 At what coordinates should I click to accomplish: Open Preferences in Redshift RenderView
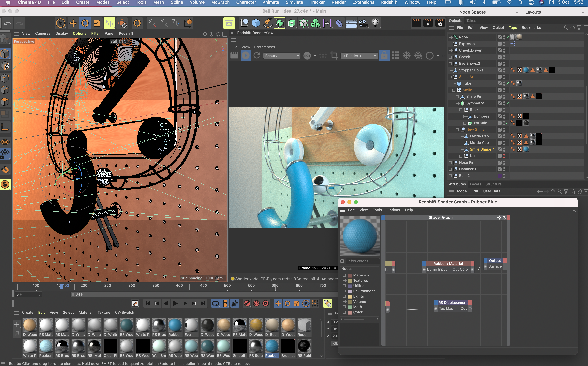tap(264, 47)
